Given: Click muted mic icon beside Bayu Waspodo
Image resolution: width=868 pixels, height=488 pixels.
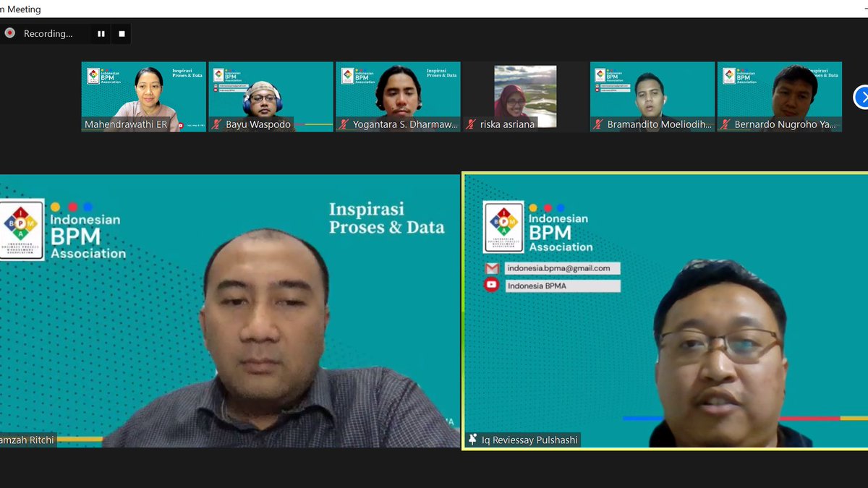Looking at the screenshot, I should [x=216, y=124].
